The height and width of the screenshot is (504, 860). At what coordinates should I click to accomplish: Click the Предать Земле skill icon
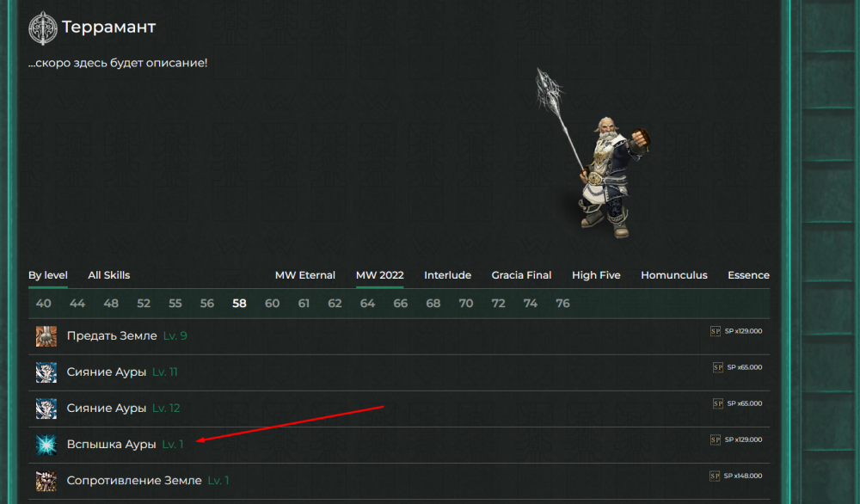click(x=46, y=336)
